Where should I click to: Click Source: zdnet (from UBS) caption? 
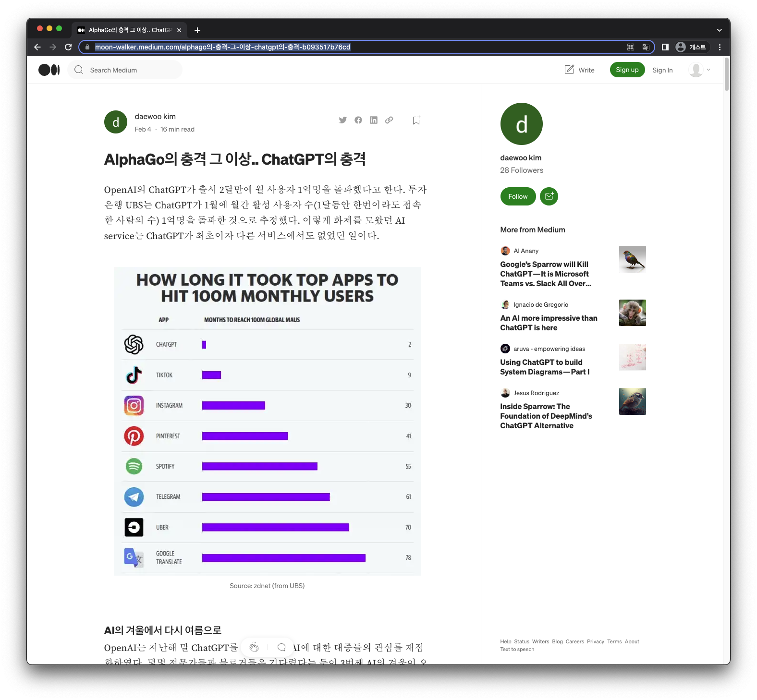(x=267, y=586)
